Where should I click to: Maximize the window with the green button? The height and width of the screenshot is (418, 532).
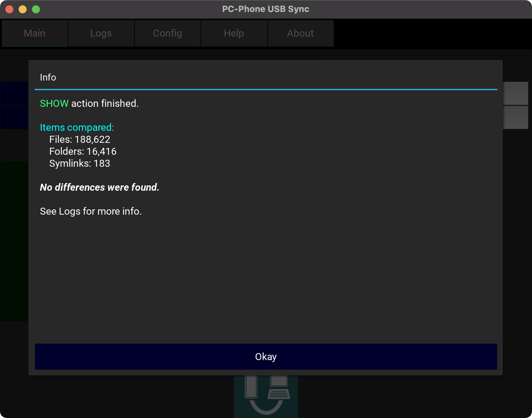[36, 9]
